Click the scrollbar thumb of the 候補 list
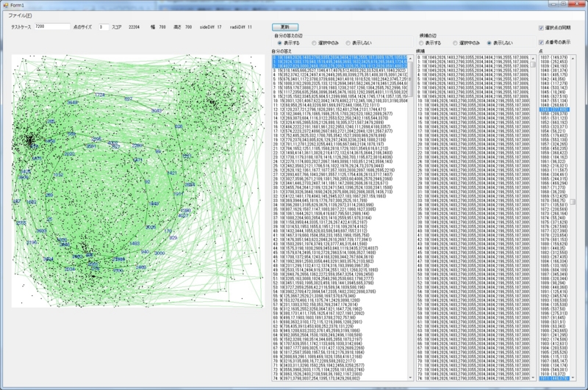Screen dimensions: 588x390 click(x=532, y=65)
